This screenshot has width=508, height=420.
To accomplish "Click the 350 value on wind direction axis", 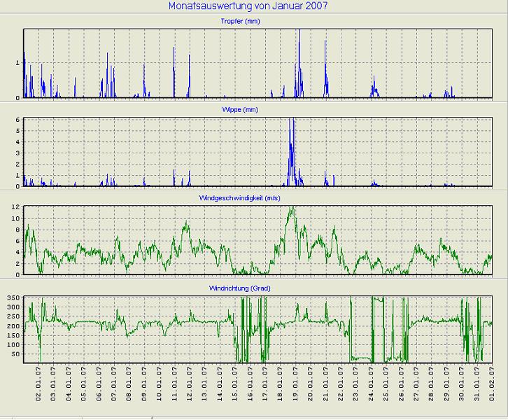I will pyautogui.click(x=13, y=299).
